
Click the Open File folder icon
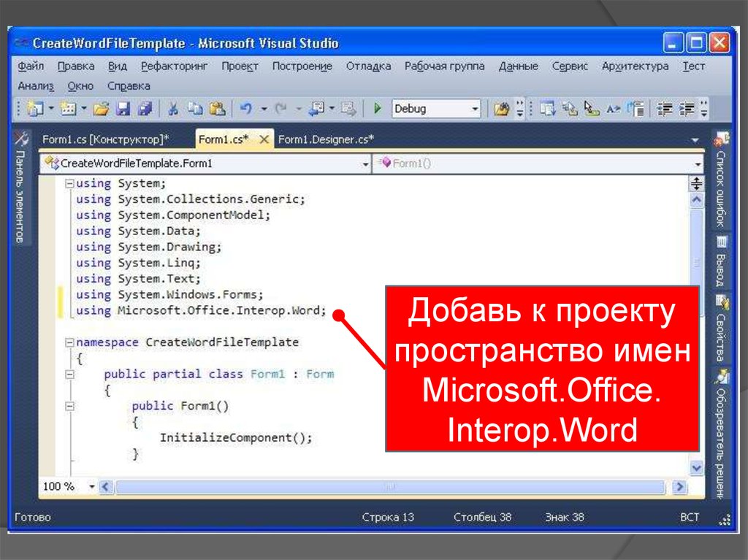[101, 109]
